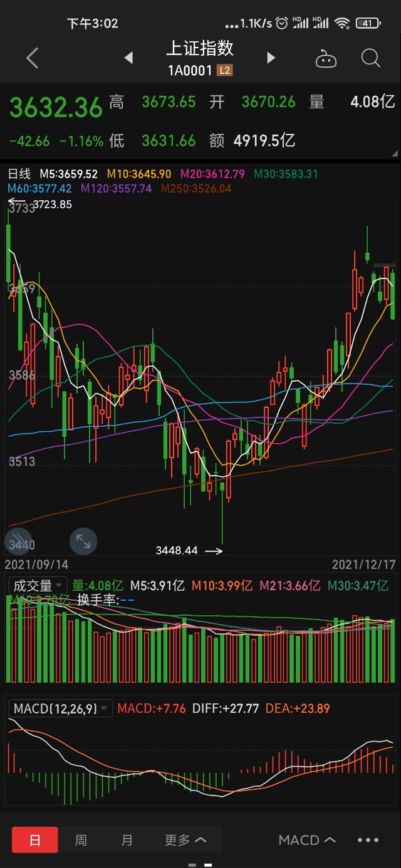The height and width of the screenshot is (868, 401).
Task: Go to next stock with right triangle
Action: (x=271, y=58)
